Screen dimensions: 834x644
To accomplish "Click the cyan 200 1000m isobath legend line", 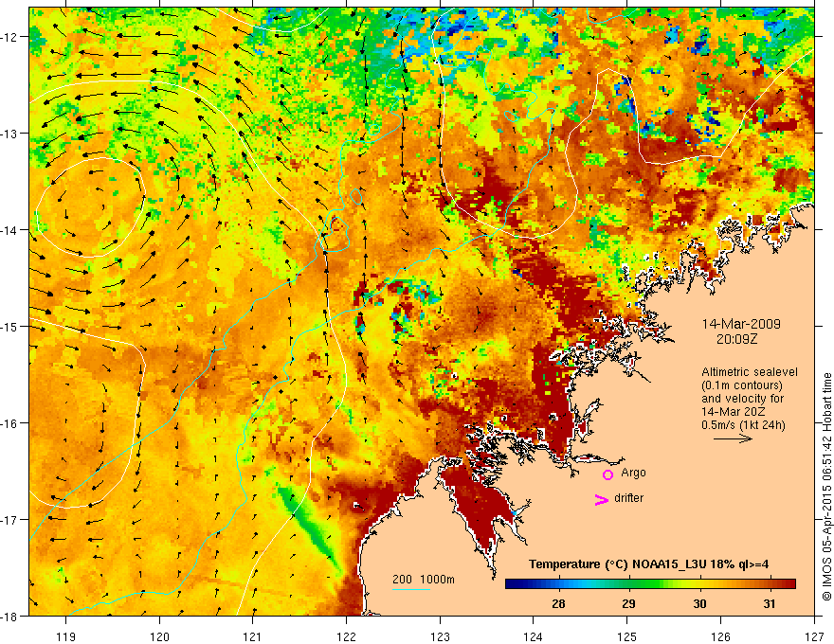I will 411,589.
